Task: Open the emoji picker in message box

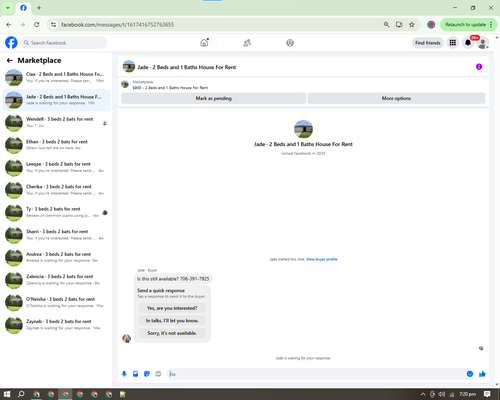Action: click(x=470, y=374)
